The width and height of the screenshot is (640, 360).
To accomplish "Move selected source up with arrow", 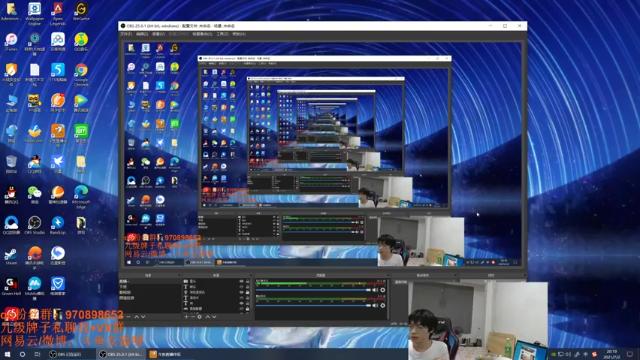I will [x=207, y=317].
